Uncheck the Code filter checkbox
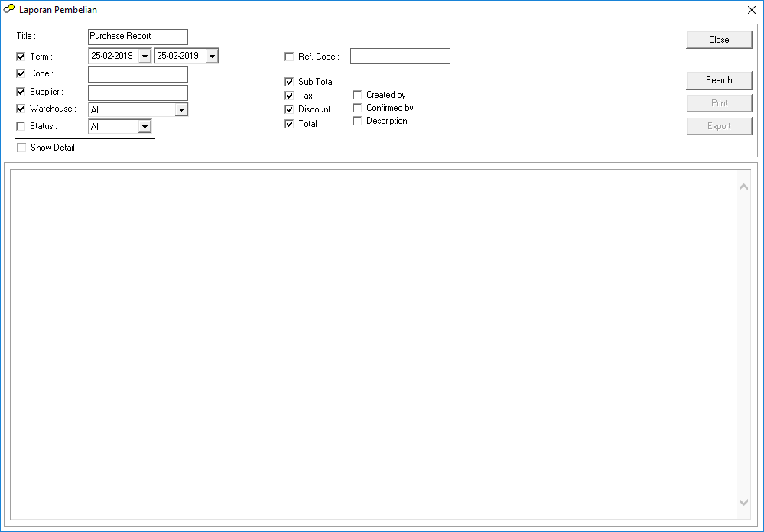 [21, 74]
